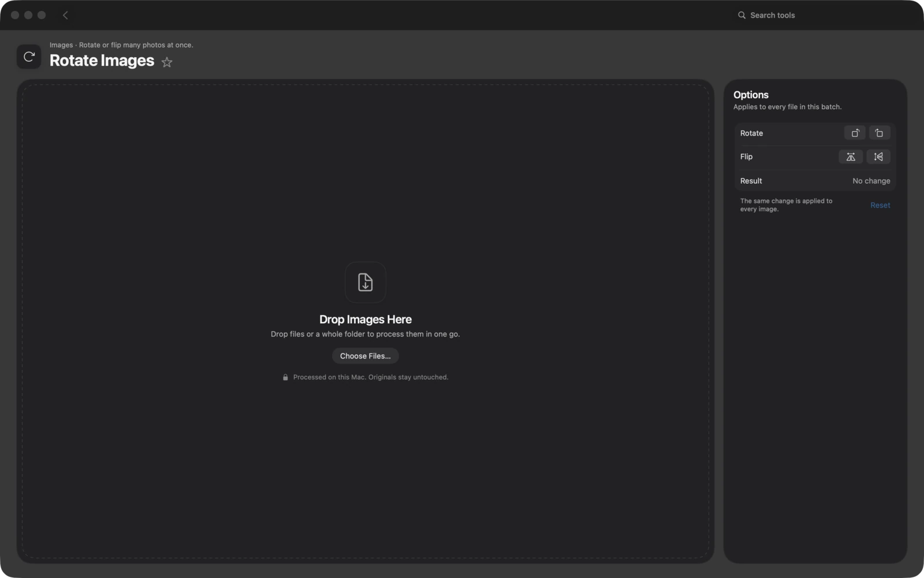This screenshot has width=924, height=578.
Task: Open the Choose Files… dialog
Action: coord(366,356)
